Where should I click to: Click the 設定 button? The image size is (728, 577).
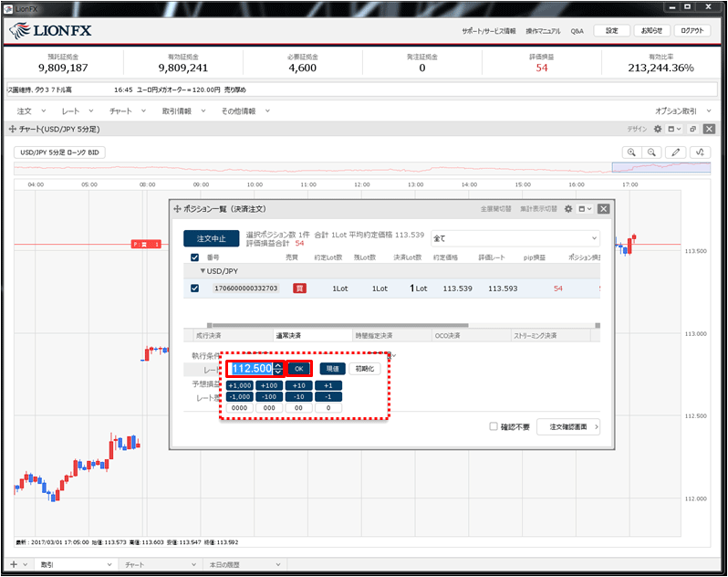click(x=612, y=31)
